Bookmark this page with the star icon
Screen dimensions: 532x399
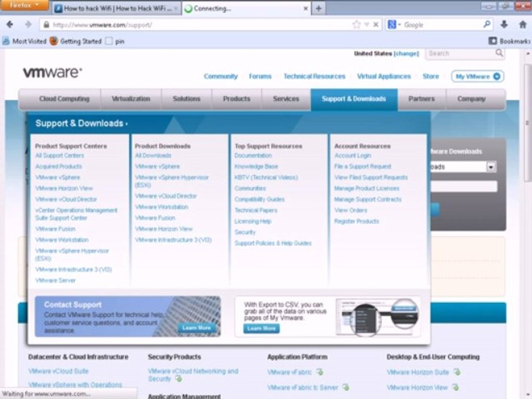[x=356, y=24]
